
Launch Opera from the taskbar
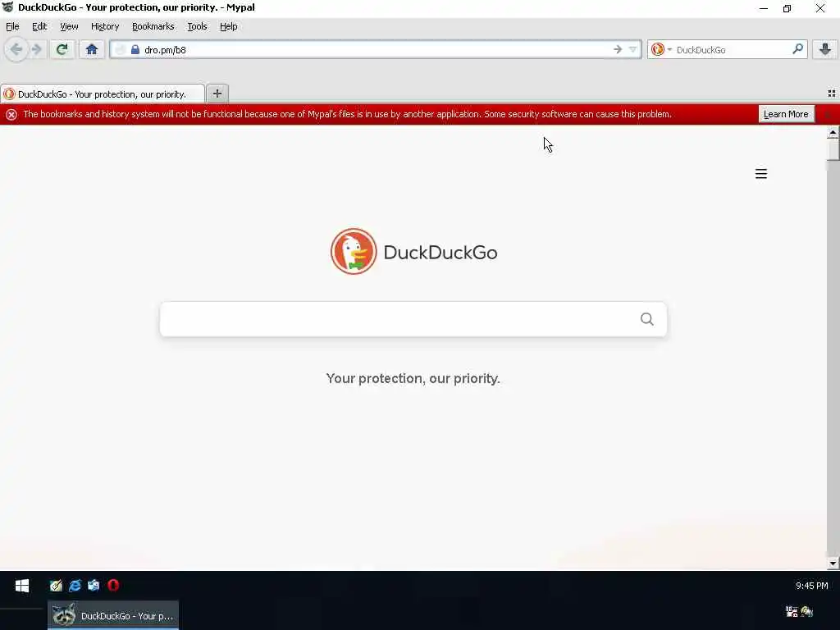click(x=113, y=585)
